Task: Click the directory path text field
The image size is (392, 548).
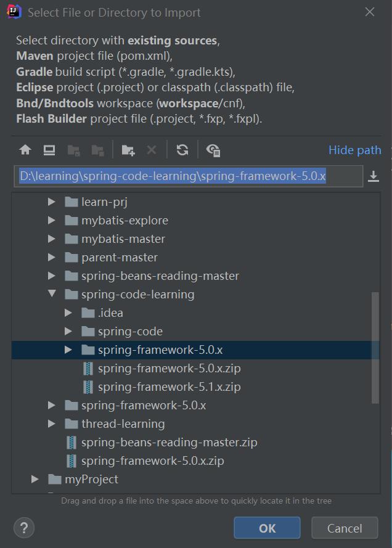Action: (x=188, y=176)
